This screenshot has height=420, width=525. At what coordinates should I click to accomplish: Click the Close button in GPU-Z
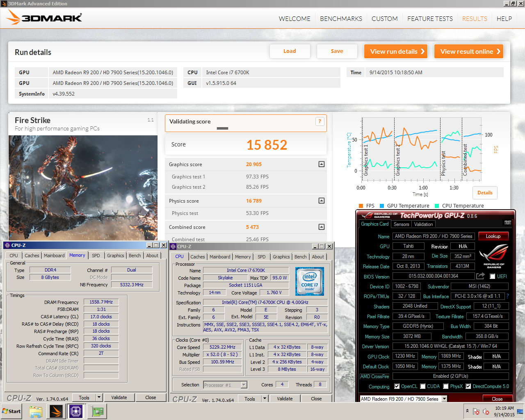pyautogui.click(x=497, y=399)
